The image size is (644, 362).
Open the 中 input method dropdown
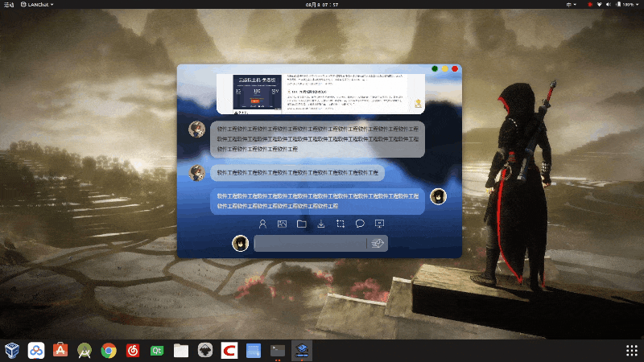571,5
